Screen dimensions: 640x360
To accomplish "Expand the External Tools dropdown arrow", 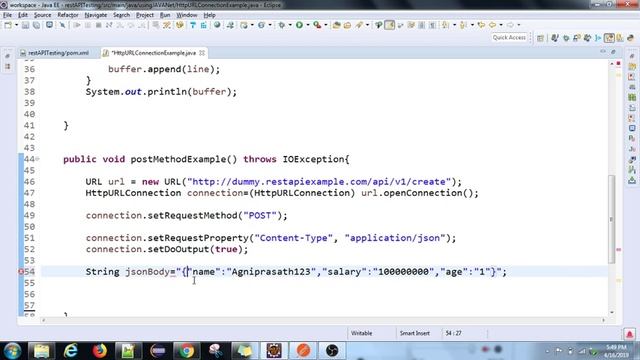I will pos(326,25).
